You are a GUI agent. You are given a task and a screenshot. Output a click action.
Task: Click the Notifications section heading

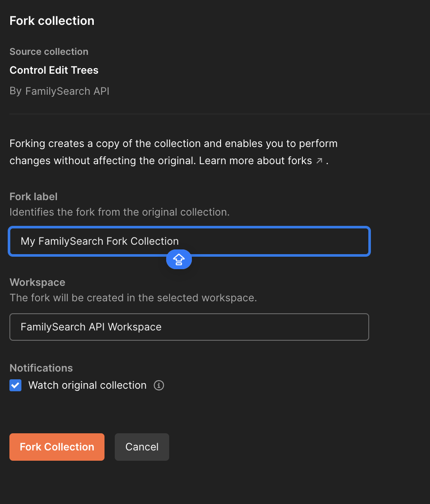click(x=41, y=368)
